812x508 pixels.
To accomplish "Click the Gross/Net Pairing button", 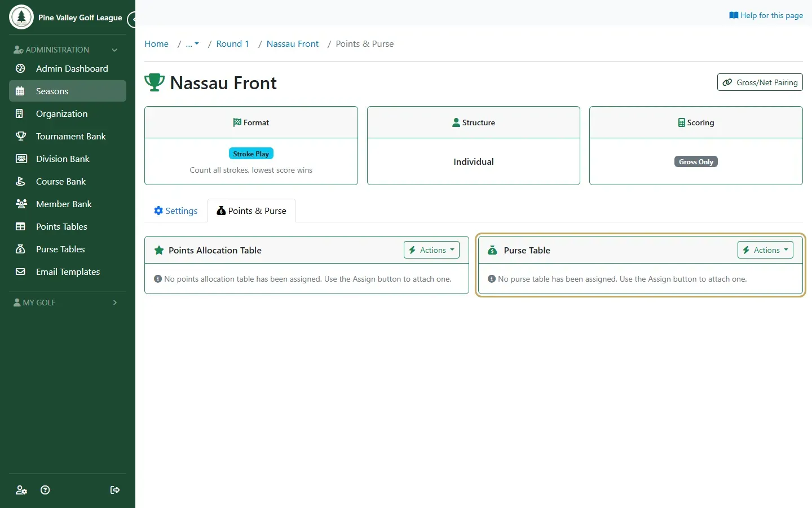I will coord(760,82).
